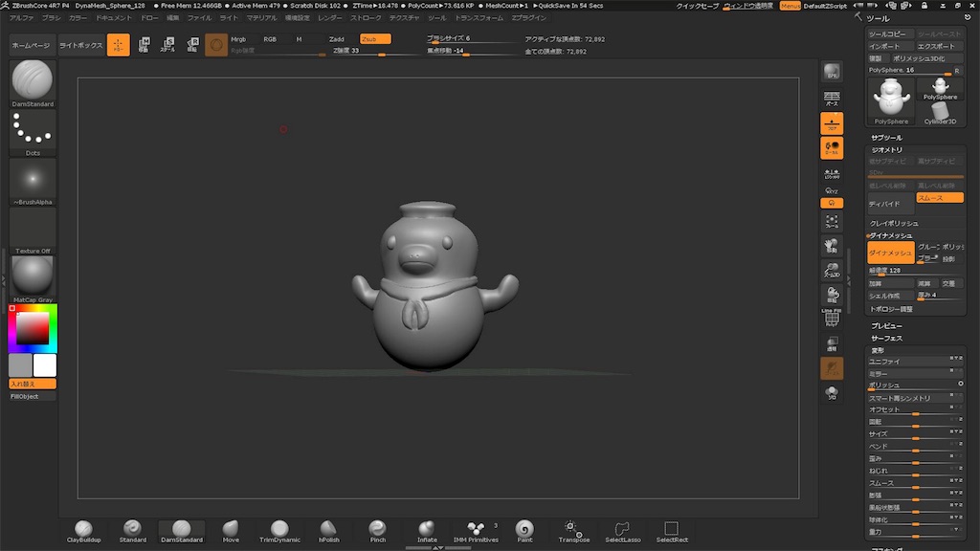
Task: Choose the SelectRect tool
Action: click(672, 532)
